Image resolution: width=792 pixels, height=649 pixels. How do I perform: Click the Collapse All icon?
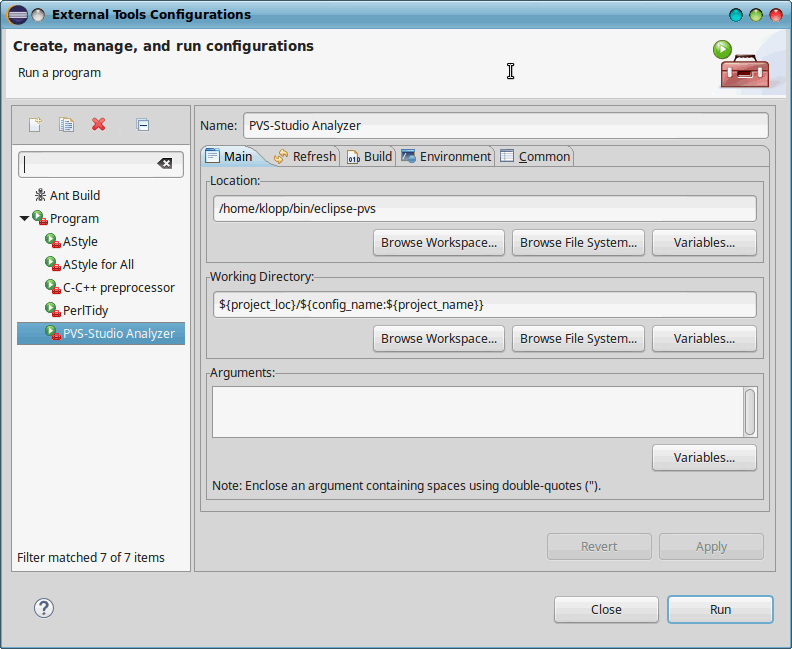(142, 124)
